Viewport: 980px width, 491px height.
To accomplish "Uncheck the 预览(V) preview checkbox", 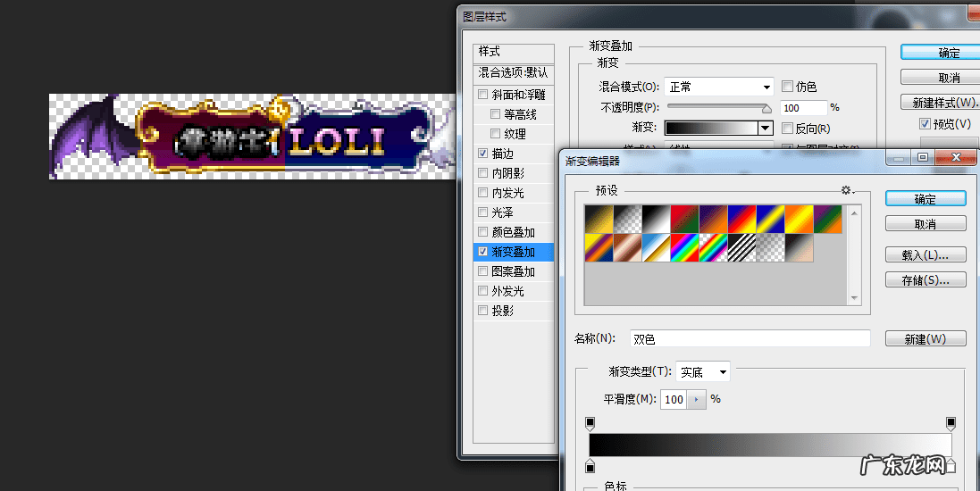I will point(925,124).
